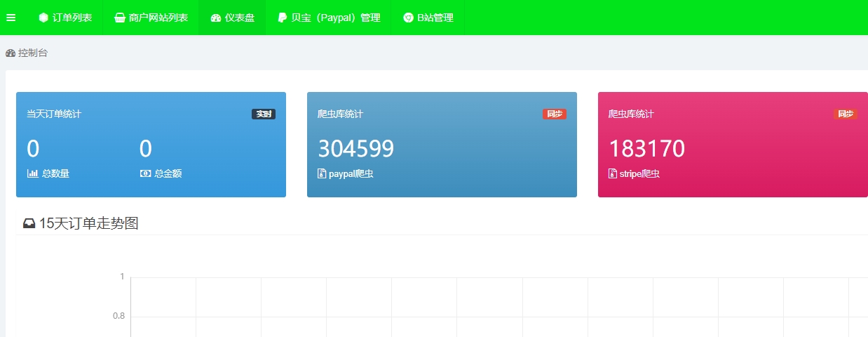Click the 183170 stripe crawler count

[x=647, y=149]
